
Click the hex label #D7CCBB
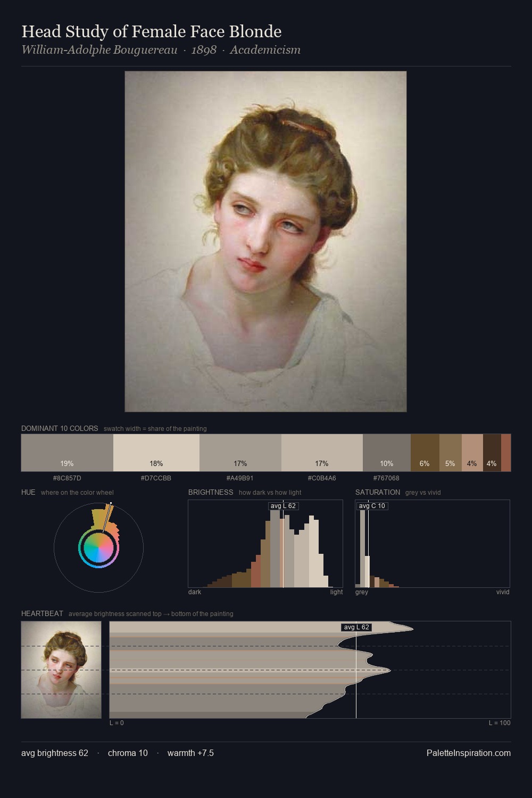tap(156, 478)
